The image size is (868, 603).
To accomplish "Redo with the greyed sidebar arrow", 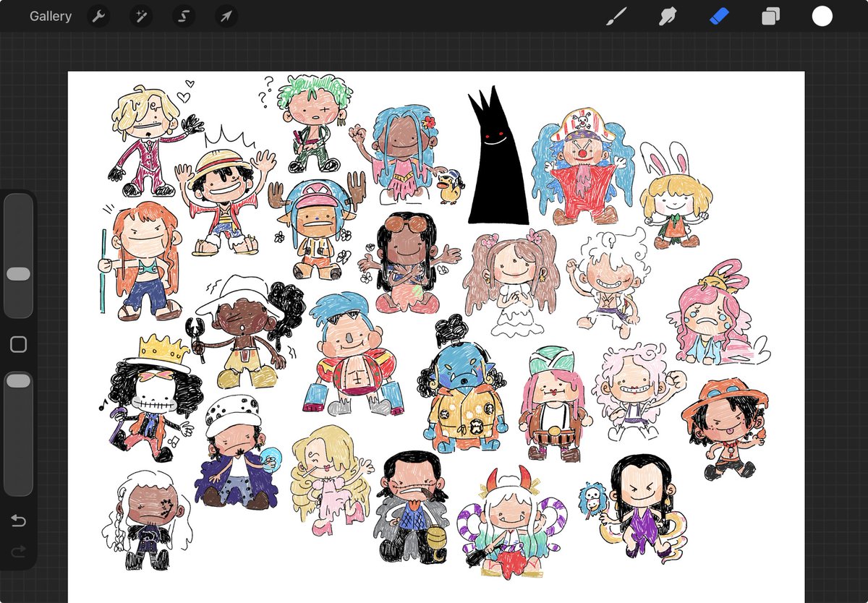I will coord(18,552).
